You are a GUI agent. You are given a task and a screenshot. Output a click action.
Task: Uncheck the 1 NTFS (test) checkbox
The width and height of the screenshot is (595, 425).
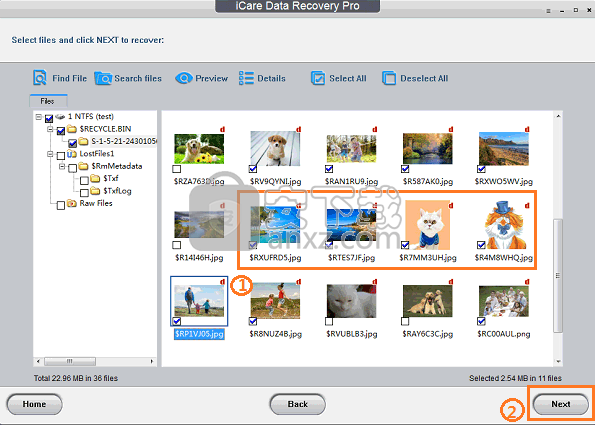pyautogui.click(x=49, y=119)
